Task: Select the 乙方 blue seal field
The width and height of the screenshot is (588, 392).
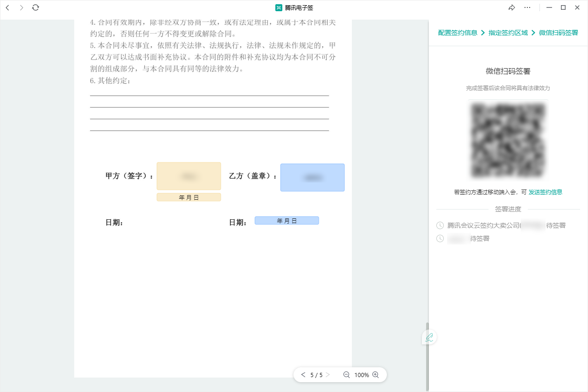Action: point(312,177)
